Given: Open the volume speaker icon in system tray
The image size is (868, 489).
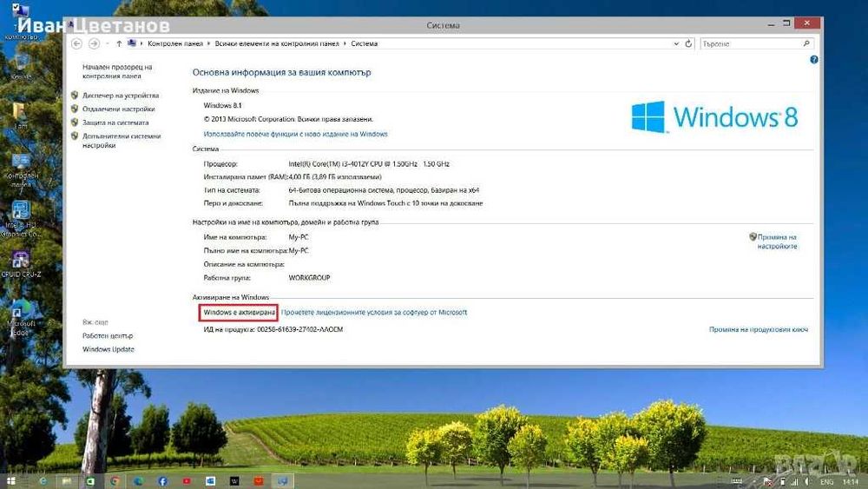Looking at the screenshot, I should [808, 482].
